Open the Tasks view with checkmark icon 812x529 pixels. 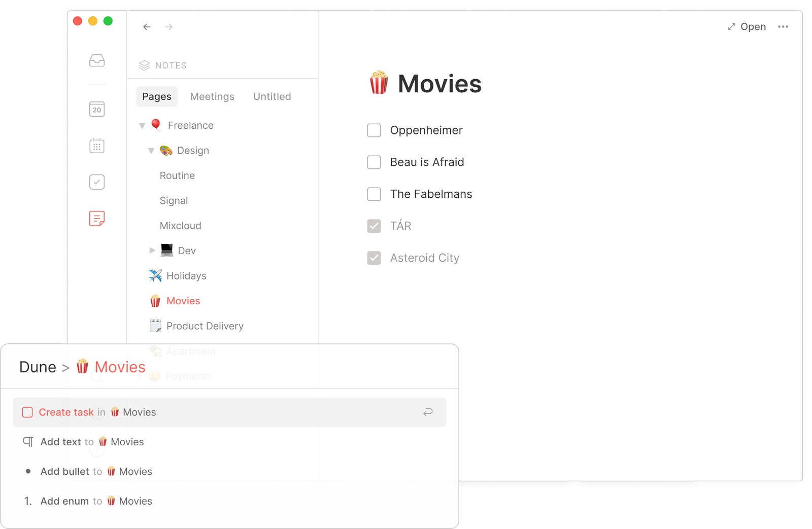[96, 182]
